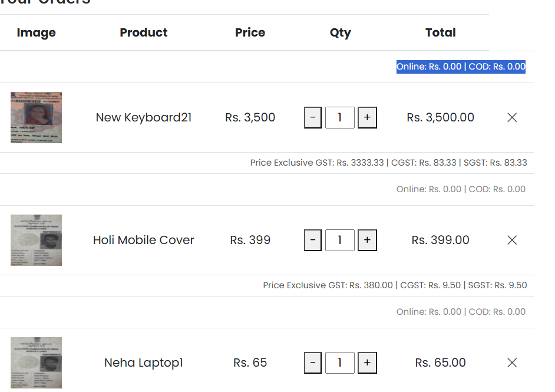
Task: Open the Neha Laptop1 product name
Action: click(144, 363)
